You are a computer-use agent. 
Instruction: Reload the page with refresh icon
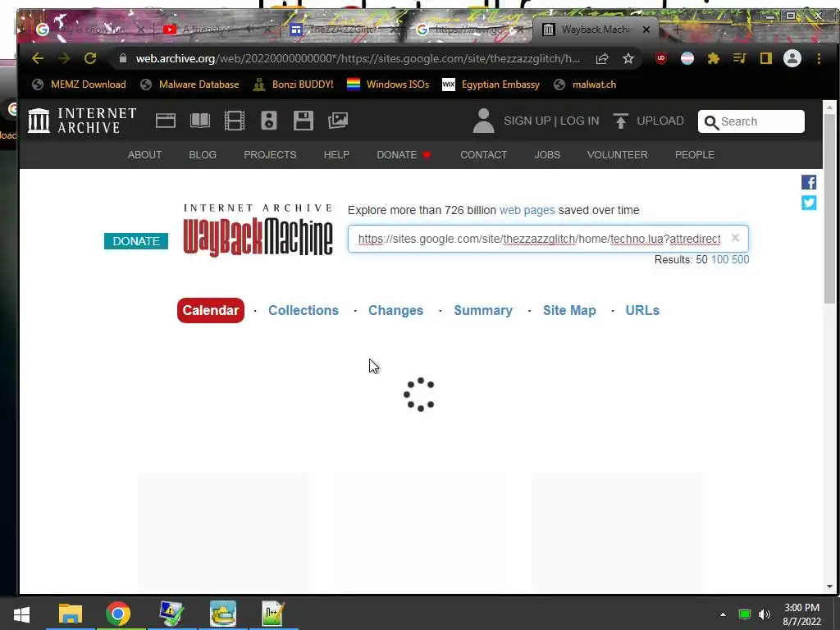90,58
